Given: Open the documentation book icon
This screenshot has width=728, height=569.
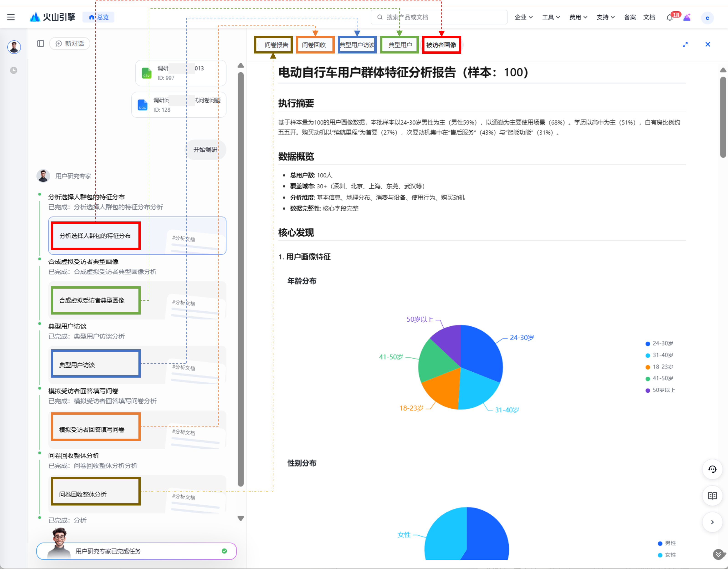Looking at the screenshot, I should [712, 496].
